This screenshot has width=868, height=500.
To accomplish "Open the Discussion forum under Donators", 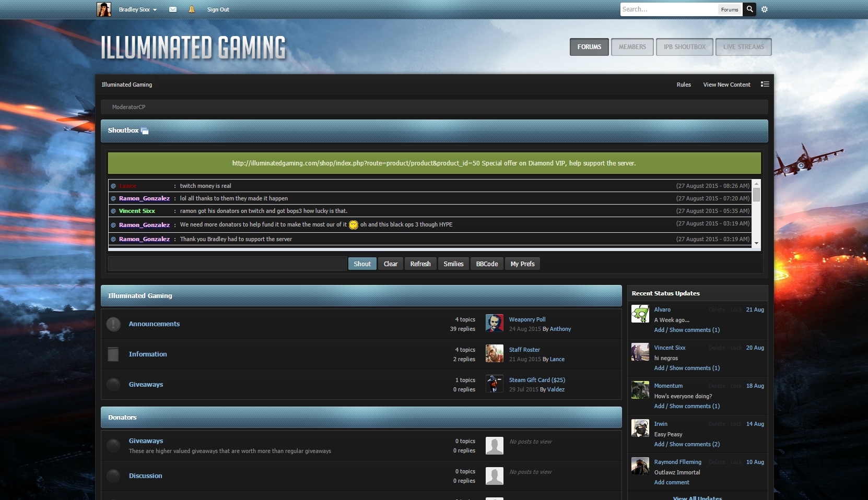I will point(145,476).
